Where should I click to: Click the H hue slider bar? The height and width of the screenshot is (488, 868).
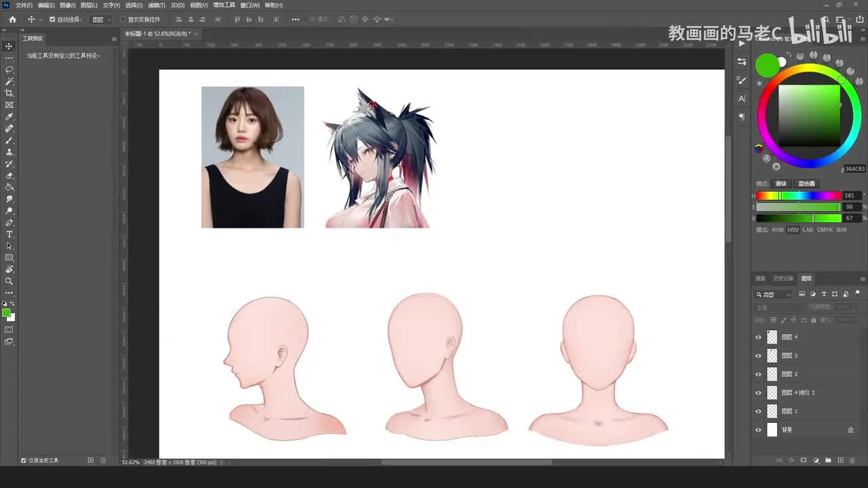tap(798, 196)
